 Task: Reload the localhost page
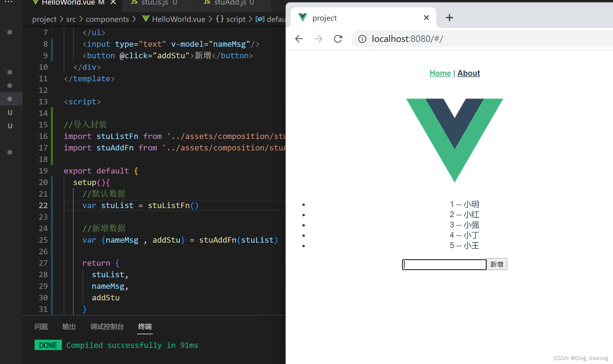click(x=338, y=39)
